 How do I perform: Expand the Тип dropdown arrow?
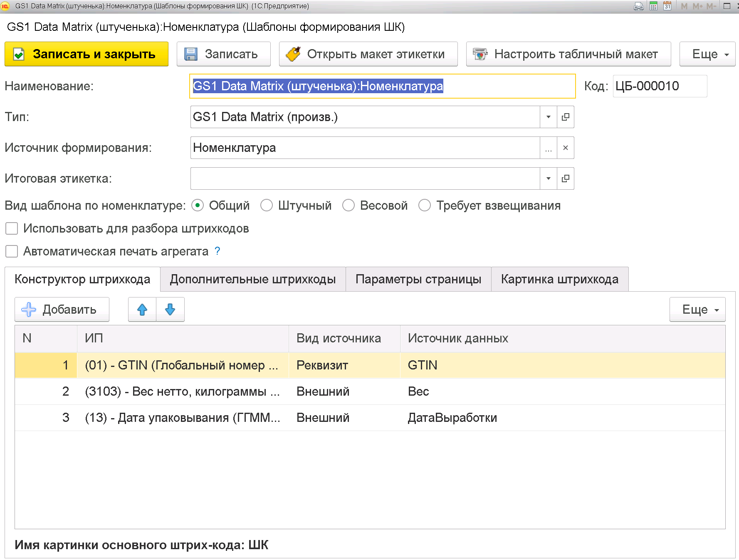549,117
